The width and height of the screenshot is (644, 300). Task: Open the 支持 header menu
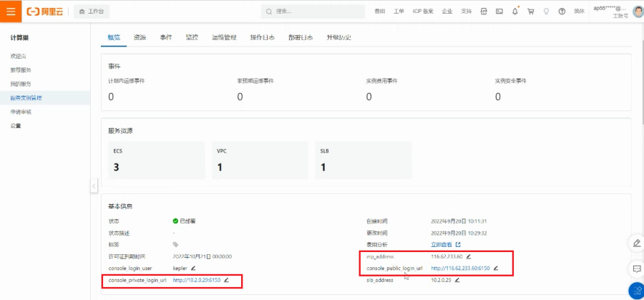click(x=466, y=11)
